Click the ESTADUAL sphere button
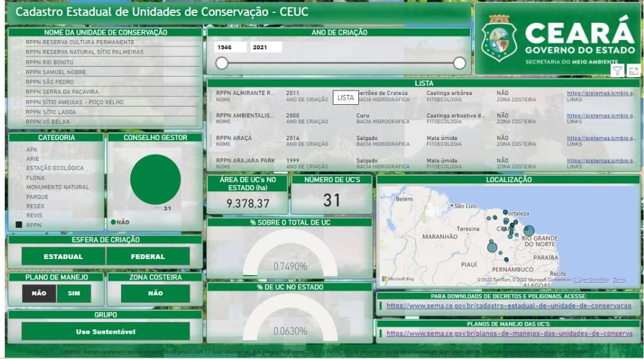Screen dimensions: 644x359 click(63, 257)
